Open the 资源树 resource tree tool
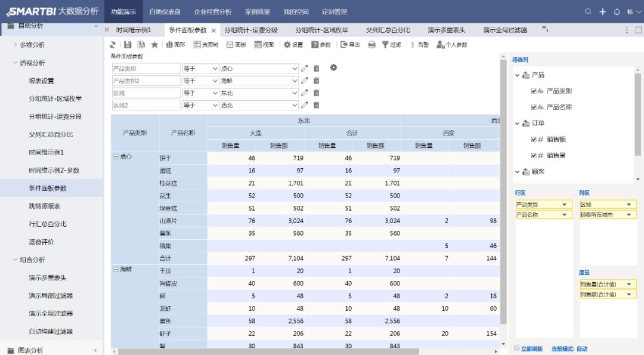 click(206, 45)
